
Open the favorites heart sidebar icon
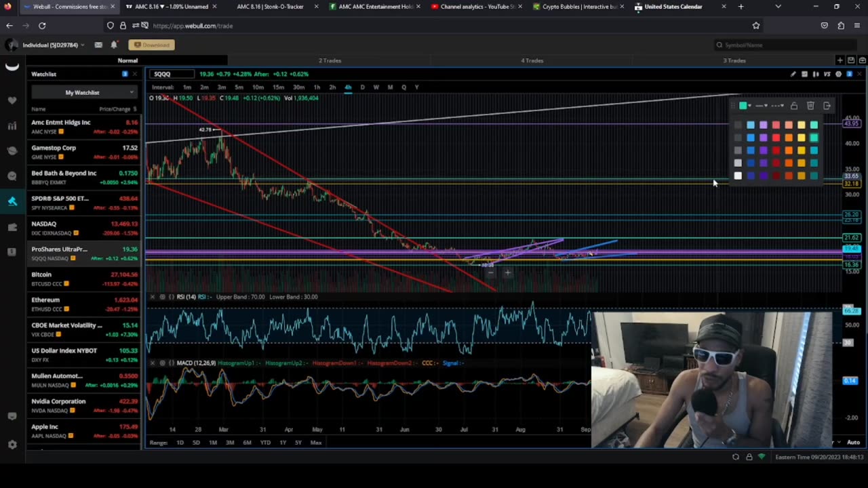12,100
